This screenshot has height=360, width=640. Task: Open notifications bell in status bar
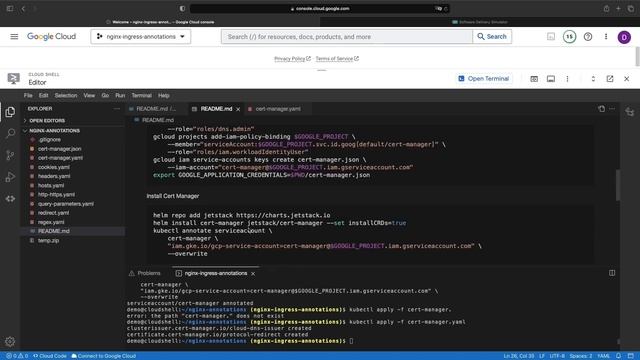tap(618, 356)
